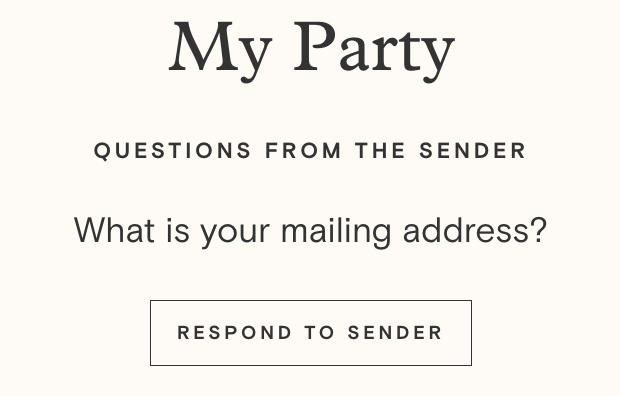Image resolution: width=620 pixels, height=396 pixels.
Task: Click the word 'mailing' in the question
Action: (336, 232)
